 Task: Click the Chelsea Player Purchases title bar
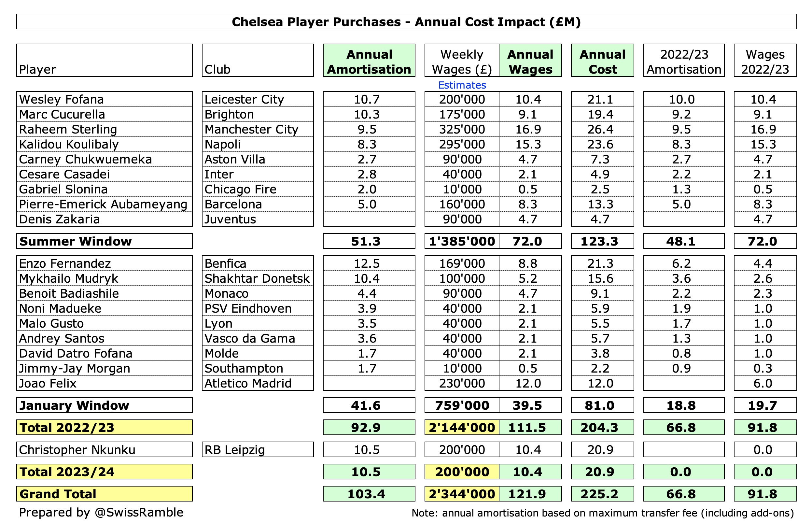coord(406,22)
